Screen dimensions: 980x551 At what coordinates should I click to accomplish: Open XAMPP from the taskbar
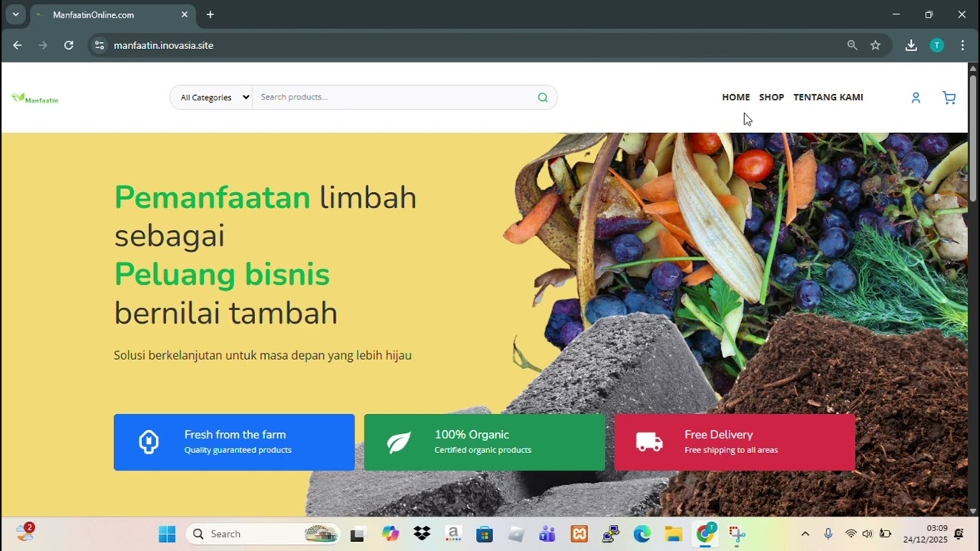click(579, 534)
